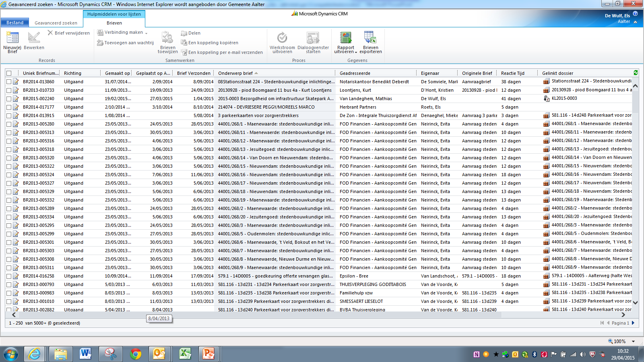Sort by Geadresseerde column header

(355, 73)
